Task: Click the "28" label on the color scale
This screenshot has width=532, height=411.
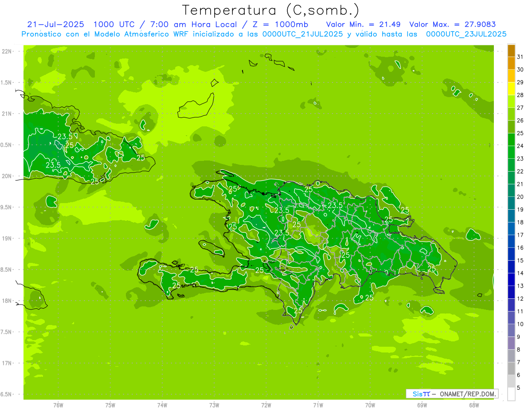Action: (520, 95)
